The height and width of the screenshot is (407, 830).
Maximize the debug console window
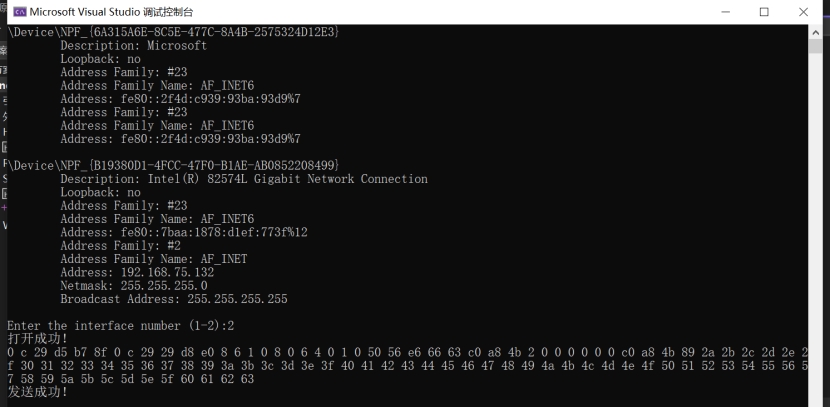pos(764,12)
